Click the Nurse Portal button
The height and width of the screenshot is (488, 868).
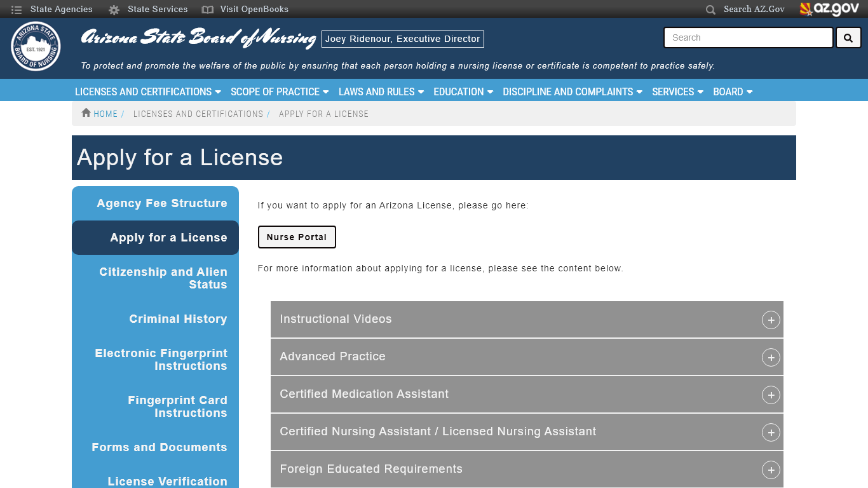pyautogui.click(x=297, y=236)
